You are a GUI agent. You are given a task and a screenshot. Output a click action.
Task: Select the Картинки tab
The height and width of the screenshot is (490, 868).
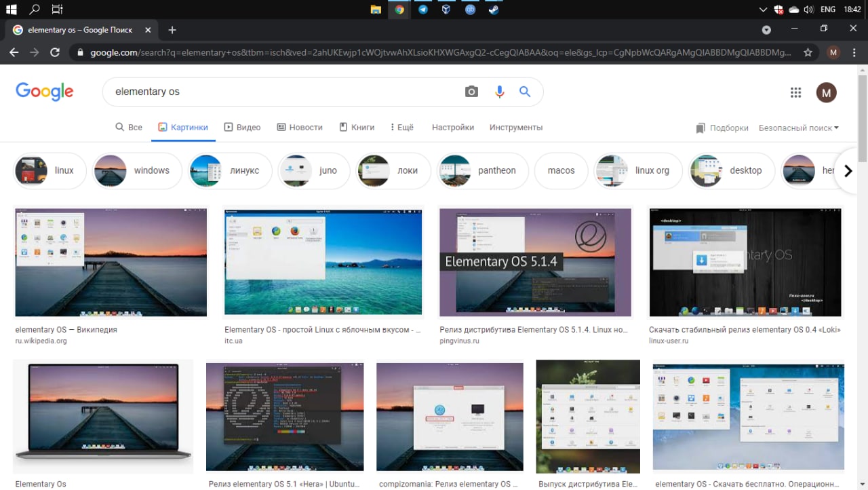(x=183, y=127)
